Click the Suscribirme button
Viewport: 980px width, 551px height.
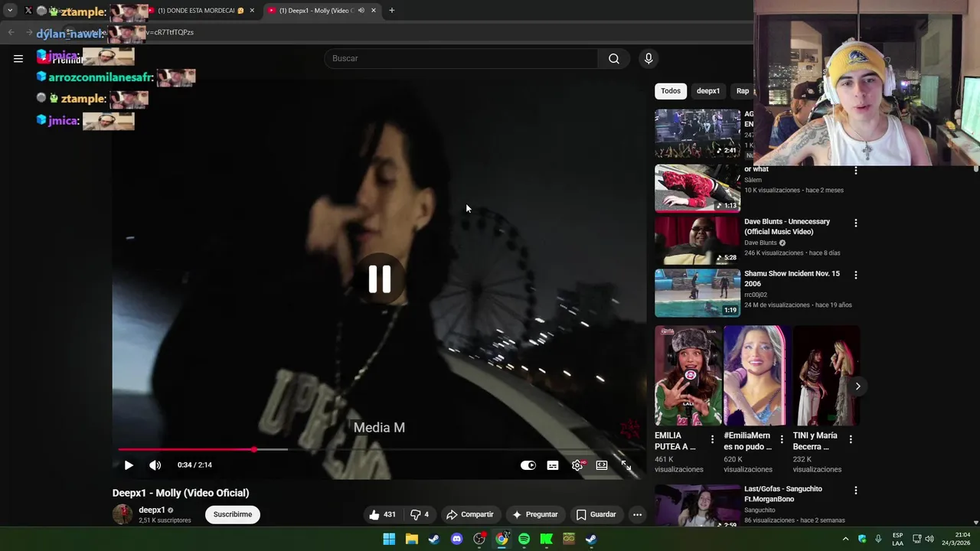tap(233, 514)
